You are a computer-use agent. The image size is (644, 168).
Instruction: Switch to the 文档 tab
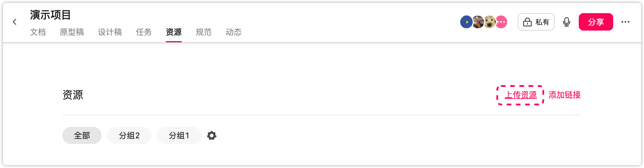38,32
